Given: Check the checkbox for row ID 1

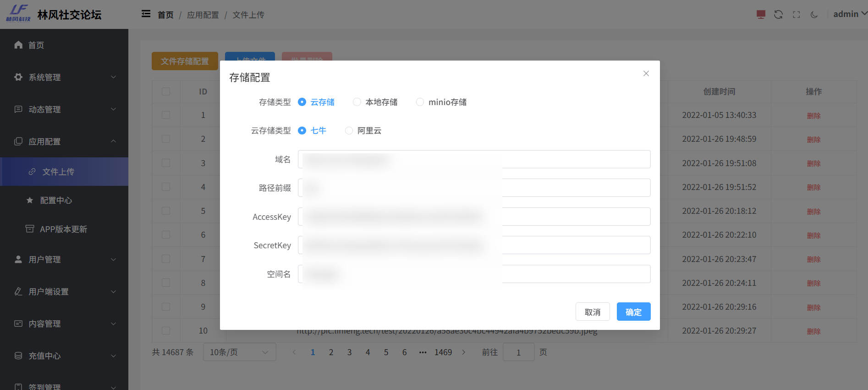Looking at the screenshot, I should [x=166, y=115].
